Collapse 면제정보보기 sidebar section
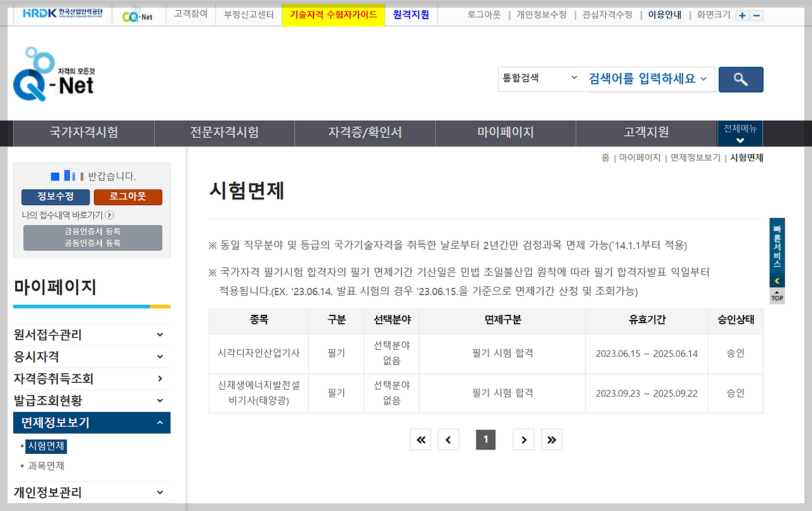Viewport: 812px width, 511px height. point(92,423)
